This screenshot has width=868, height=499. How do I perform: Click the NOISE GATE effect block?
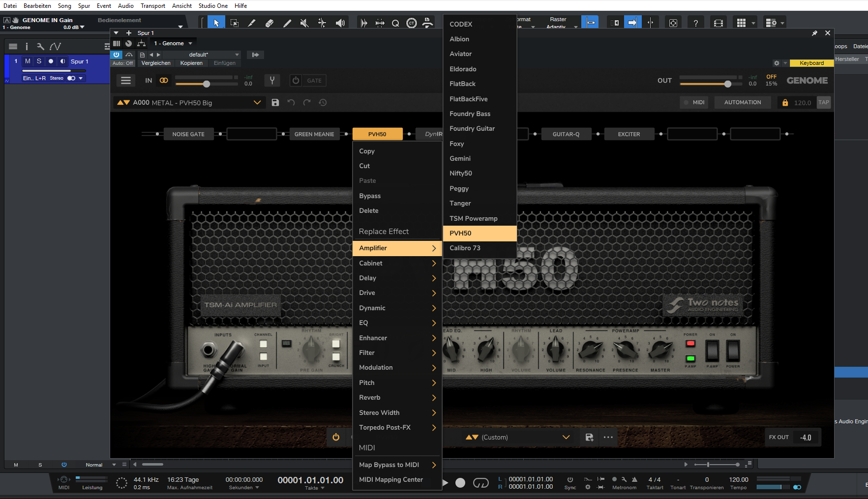pos(188,134)
